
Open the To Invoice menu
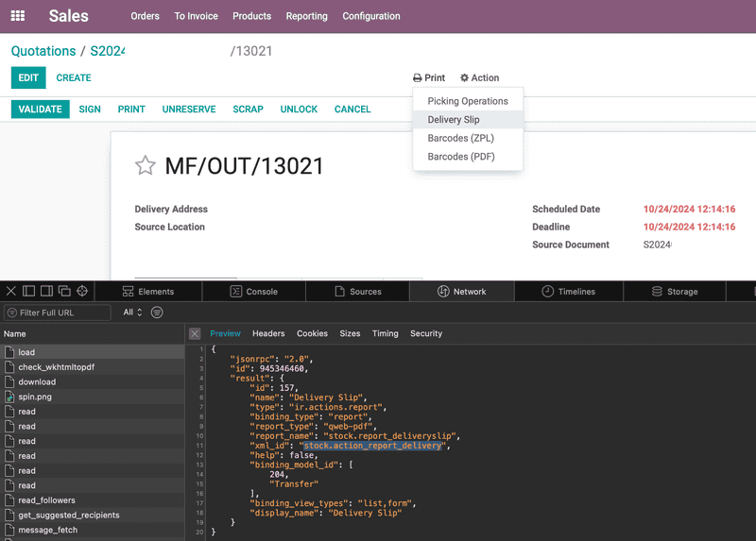tap(197, 16)
